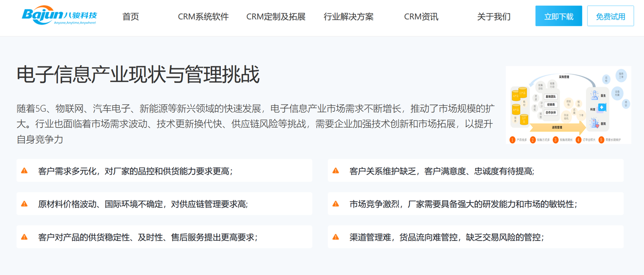Click warning icon beside 客户关系维护缺乏
644x275 pixels.
336,171
